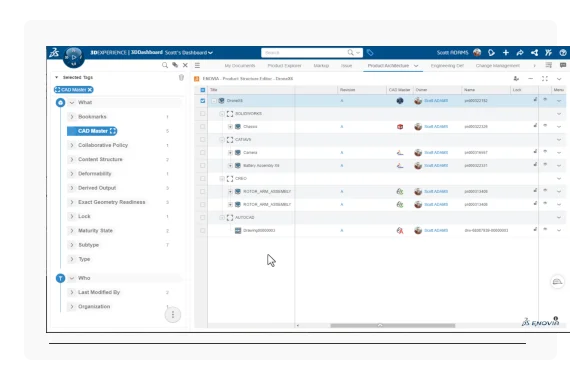Switch to the Change Management tab

point(497,66)
